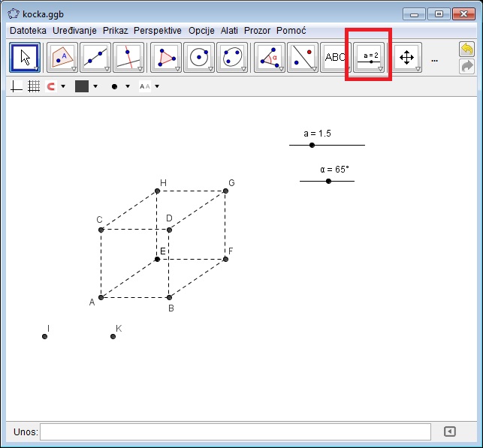
Task: Select the Angle tool
Action: pos(269,58)
